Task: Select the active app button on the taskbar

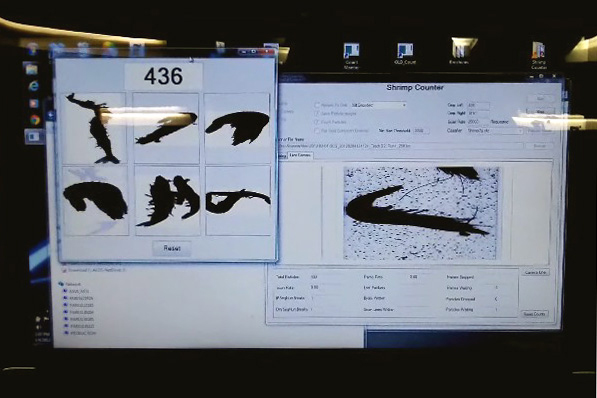Action: [34, 137]
